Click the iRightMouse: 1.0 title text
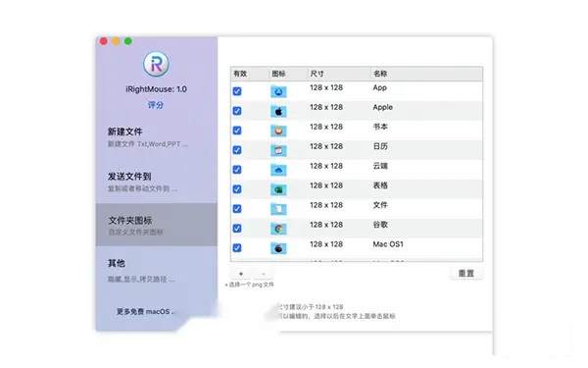The height and width of the screenshot is (368, 588). point(156,89)
